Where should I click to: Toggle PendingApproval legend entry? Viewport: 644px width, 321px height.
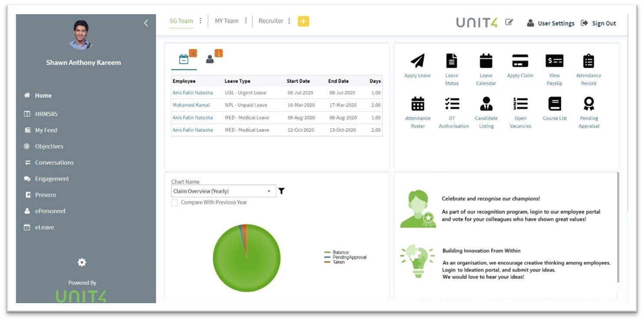click(345, 257)
